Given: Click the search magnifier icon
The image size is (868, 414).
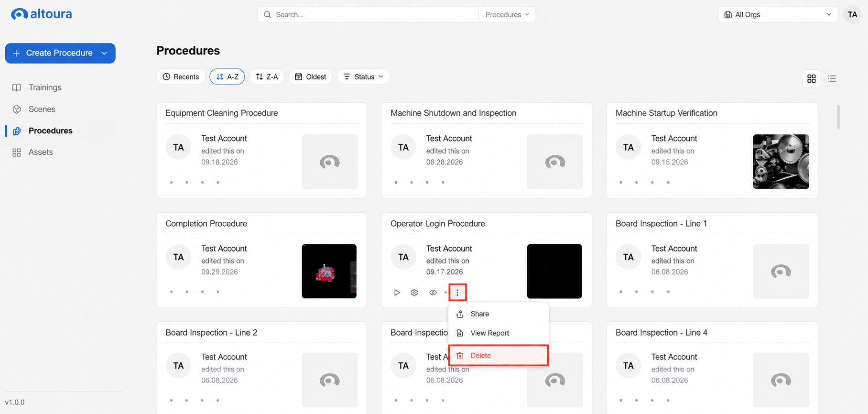Looking at the screenshot, I should click(x=268, y=14).
